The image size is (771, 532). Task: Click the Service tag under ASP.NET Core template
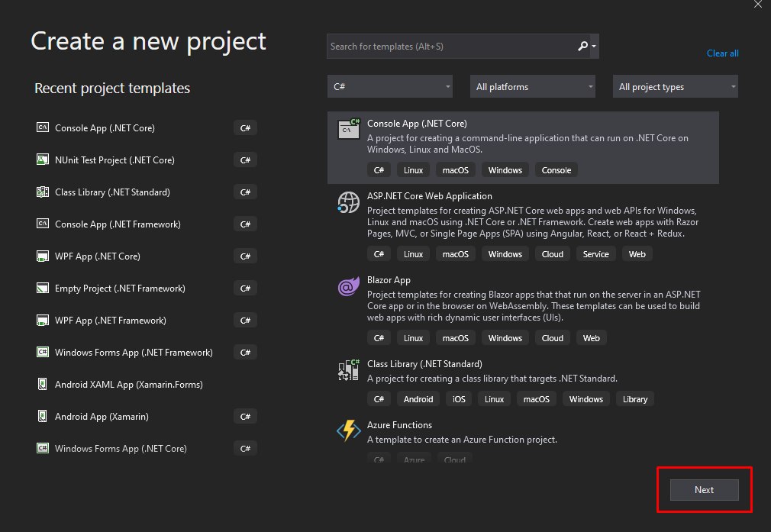tap(595, 254)
